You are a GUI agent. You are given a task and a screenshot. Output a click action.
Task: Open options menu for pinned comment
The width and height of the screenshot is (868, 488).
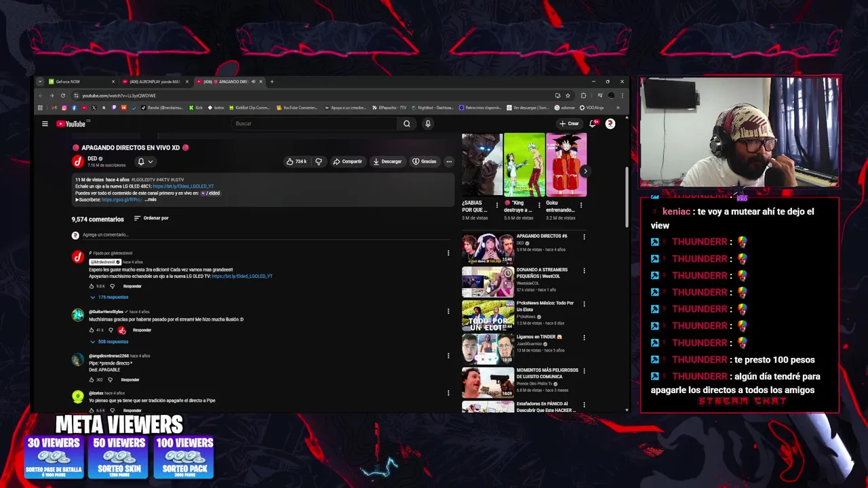[448, 253]
